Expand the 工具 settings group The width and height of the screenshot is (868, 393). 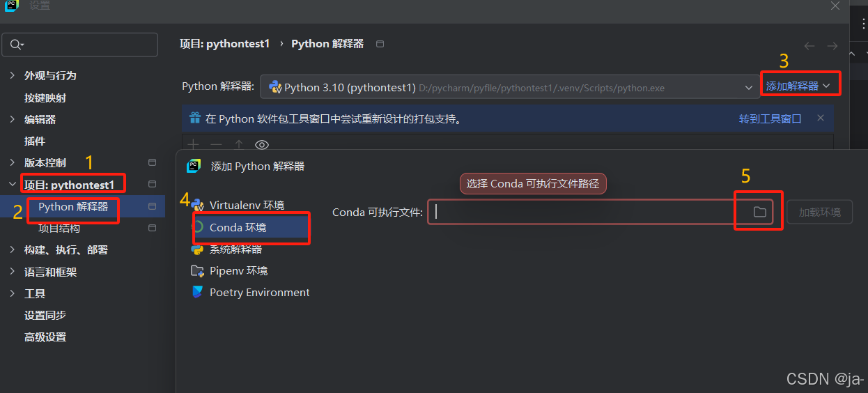[12, 293]
